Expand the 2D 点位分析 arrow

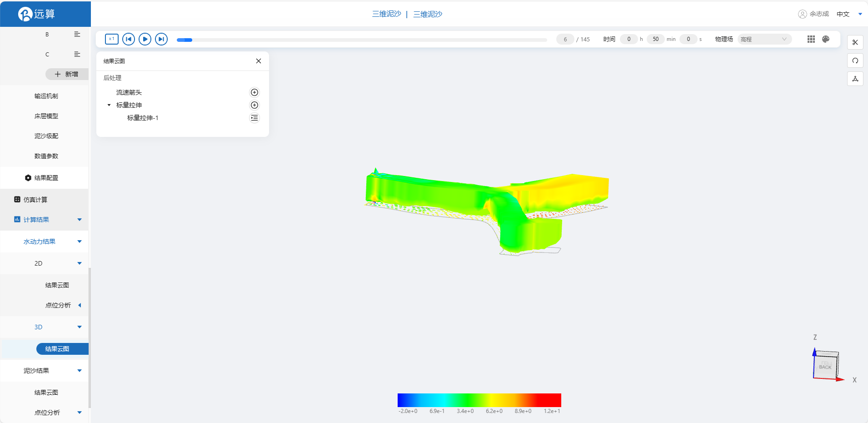[x=80, y=305]
